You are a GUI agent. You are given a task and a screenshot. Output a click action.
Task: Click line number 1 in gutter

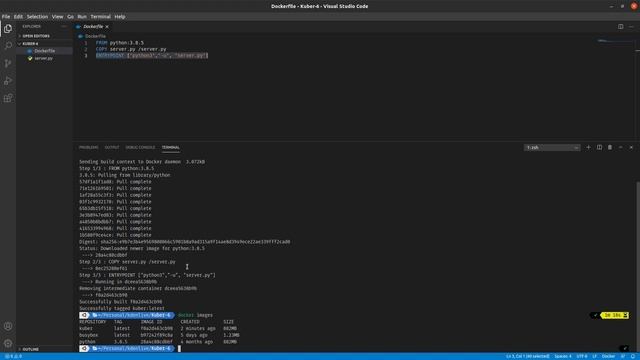86,43
